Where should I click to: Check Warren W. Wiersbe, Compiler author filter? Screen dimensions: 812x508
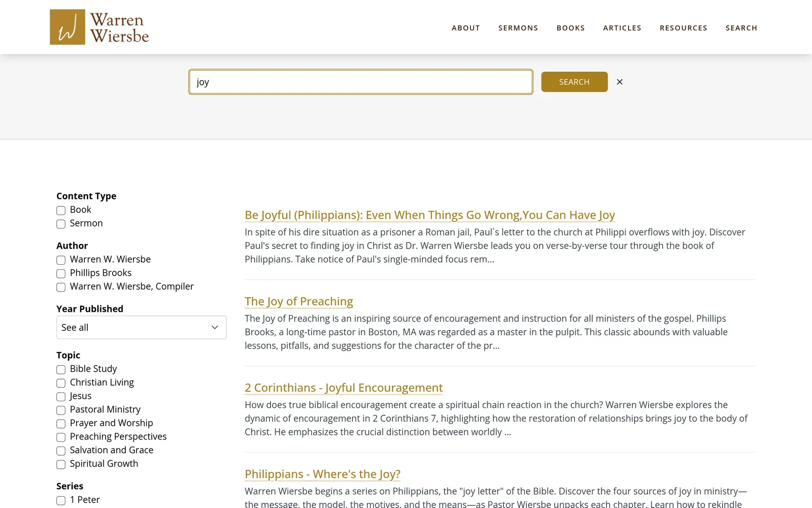(61, 287)
